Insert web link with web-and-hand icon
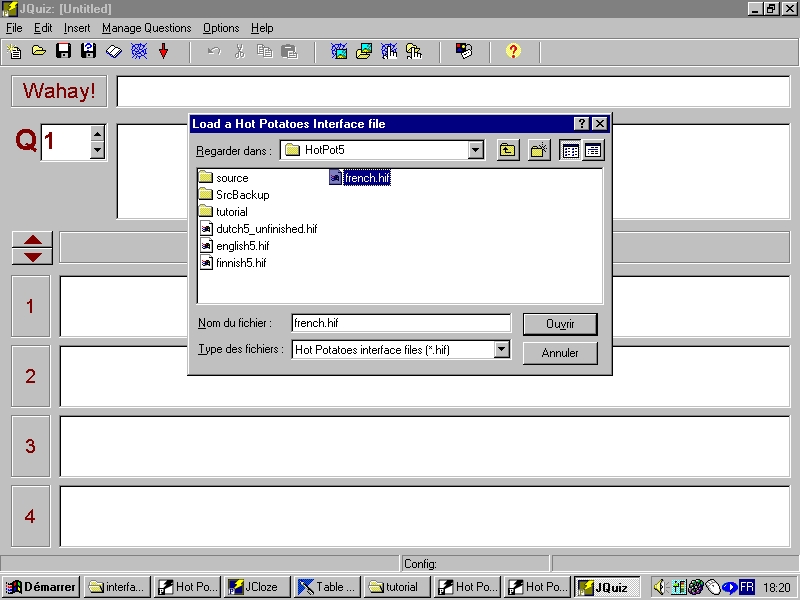This screenshot has width=800, height=600. (389, 51)
